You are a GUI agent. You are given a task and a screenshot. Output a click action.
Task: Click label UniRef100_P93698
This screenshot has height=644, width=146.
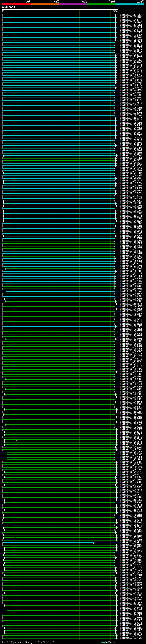131,583
